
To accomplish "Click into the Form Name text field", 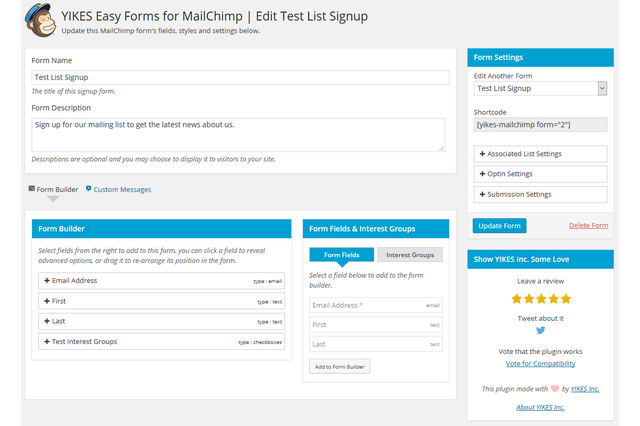I will click(238, 77).
